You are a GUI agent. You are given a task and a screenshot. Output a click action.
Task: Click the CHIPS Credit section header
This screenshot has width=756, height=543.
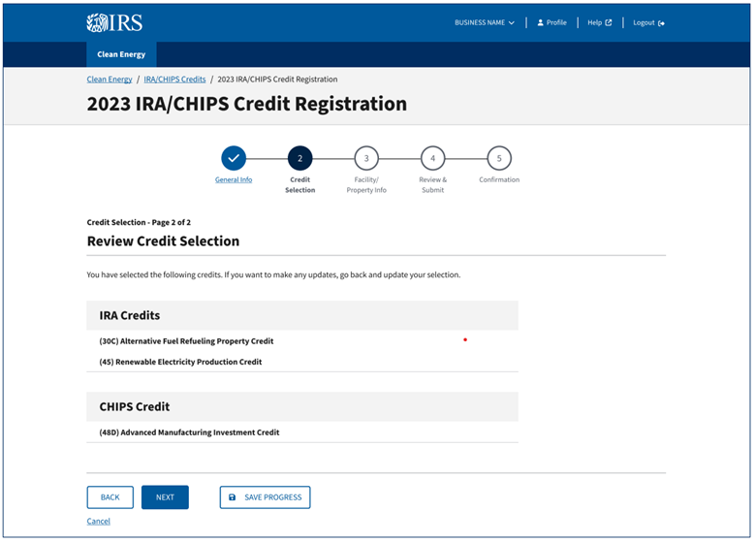click(302, 406)
